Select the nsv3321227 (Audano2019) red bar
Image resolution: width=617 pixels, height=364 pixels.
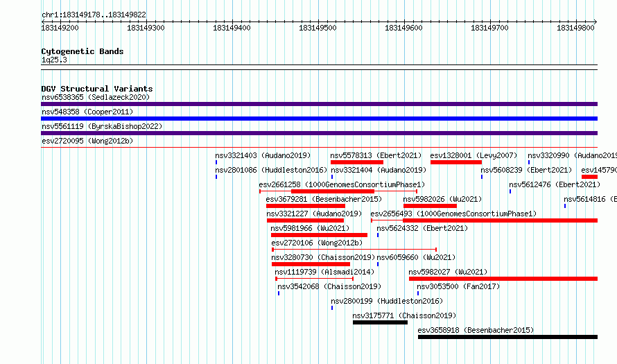[305, 220]
